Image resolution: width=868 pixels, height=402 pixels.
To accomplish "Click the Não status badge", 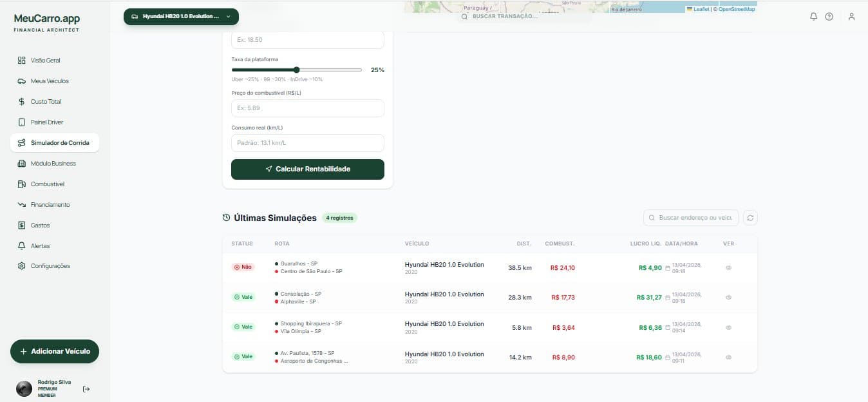I will coord(243,267).
